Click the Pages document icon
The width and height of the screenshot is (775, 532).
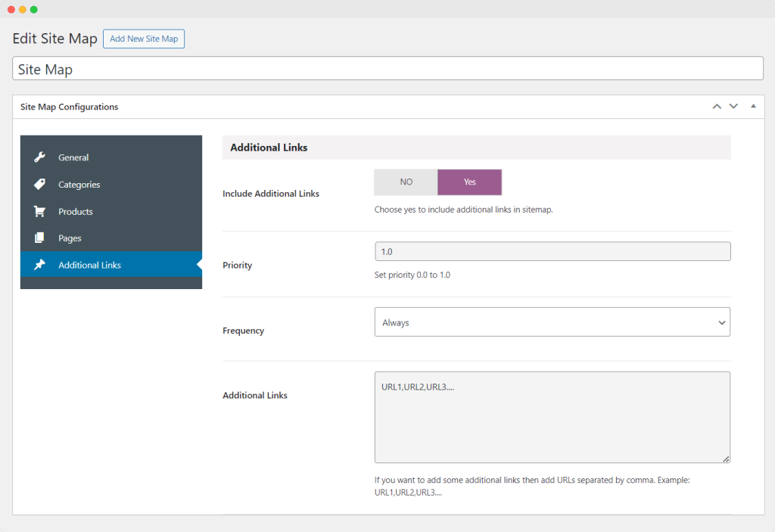[x=39, y=238]
